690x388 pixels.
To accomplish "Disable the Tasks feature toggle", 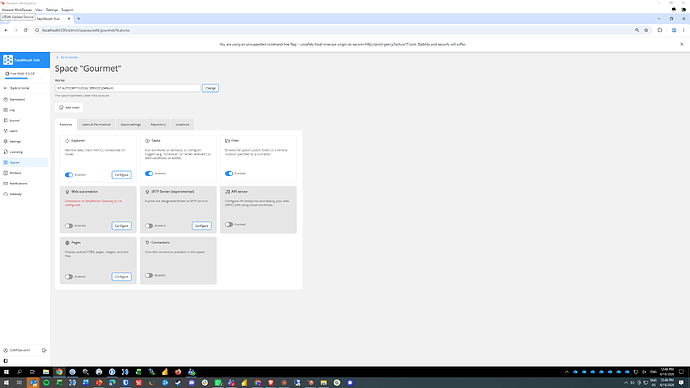I will tap(149, 173).
